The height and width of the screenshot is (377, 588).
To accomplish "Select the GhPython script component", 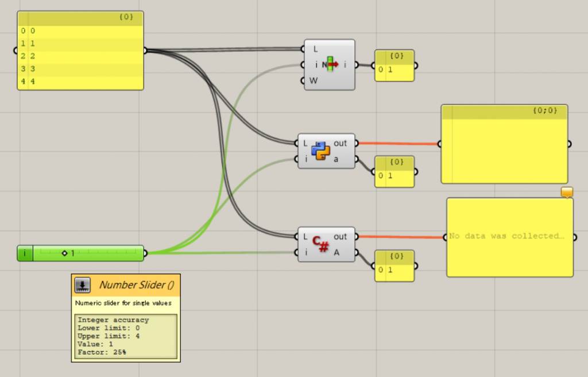I will point(327,151).
